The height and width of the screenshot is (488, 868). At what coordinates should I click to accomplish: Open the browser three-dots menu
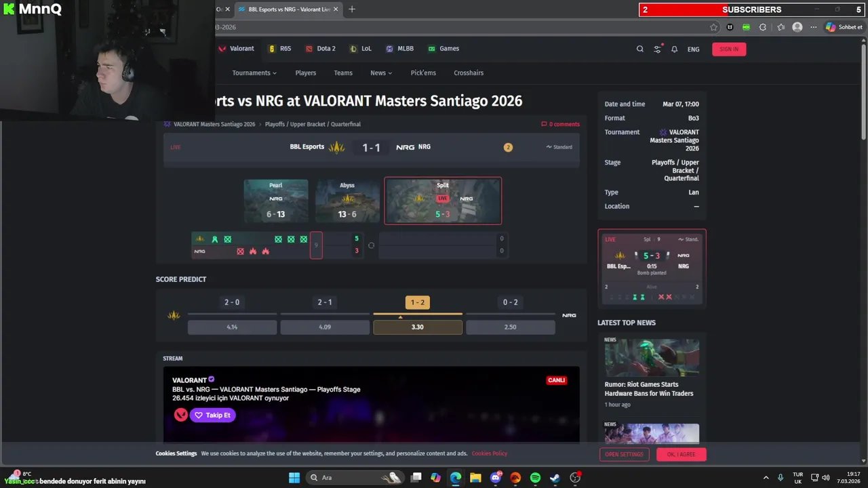[x=814, y=27]
